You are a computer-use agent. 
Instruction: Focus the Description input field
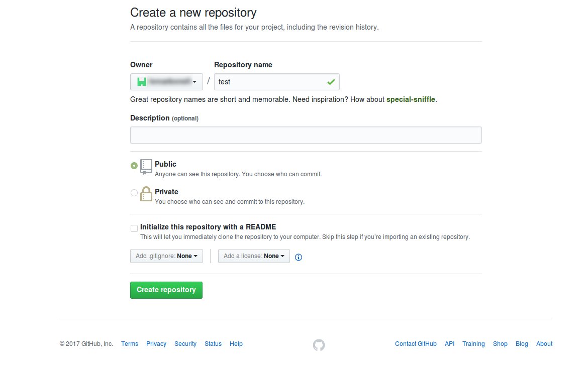click(x=306, y=135)
